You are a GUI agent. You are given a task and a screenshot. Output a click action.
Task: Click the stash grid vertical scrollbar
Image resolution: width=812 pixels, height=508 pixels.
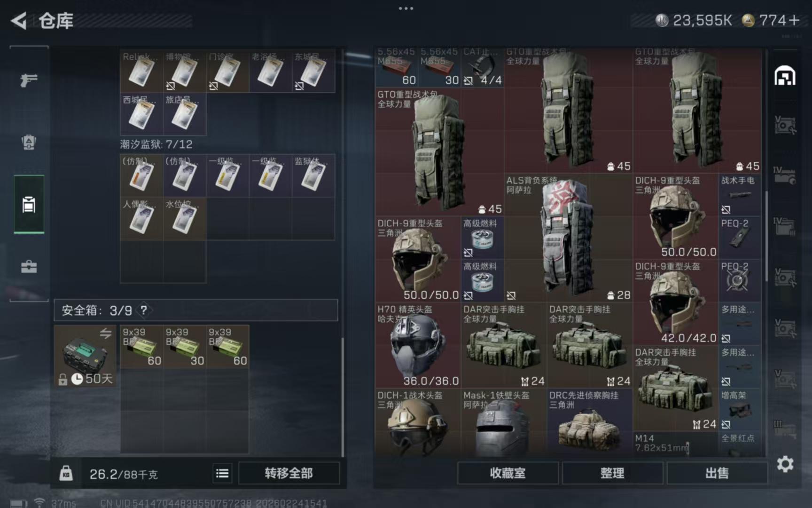pos(767,235)
